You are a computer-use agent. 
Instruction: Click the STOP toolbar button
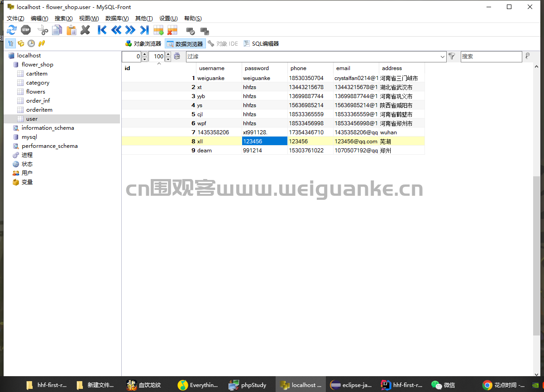pos(26,30)
